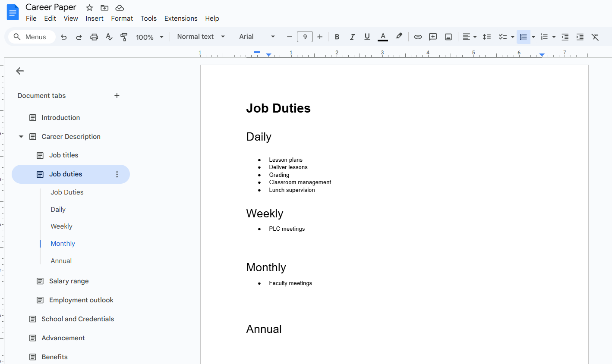Insert an image using the image icon
The image size is (612, 364).
click(448, 37)
